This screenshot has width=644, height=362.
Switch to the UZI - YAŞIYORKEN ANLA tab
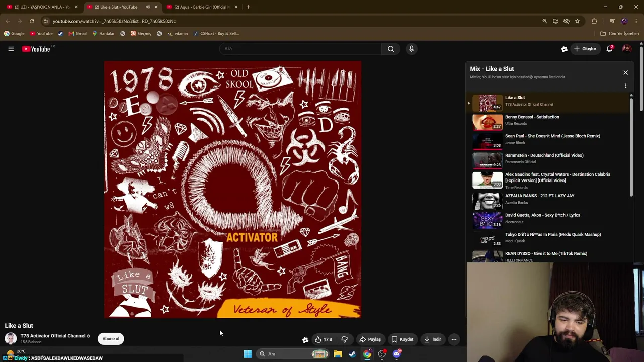point(41,7)
